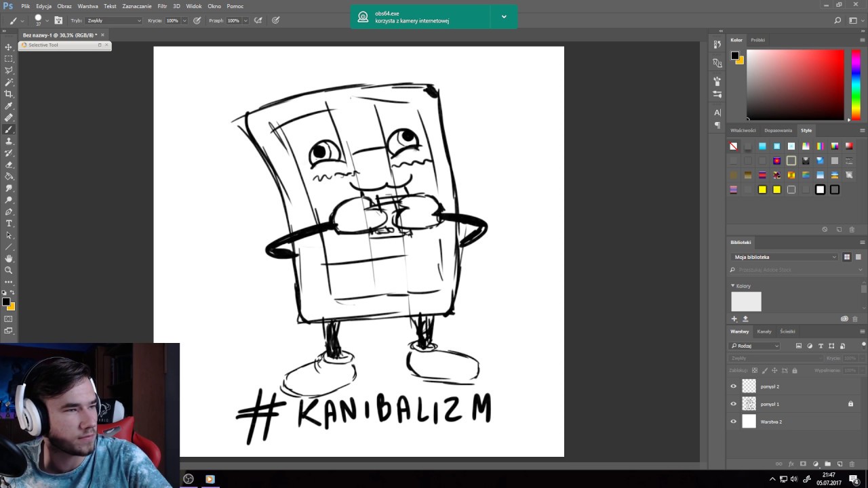Open the Krycie opacity dropdown arrow
The height and width of the screenshot is (488, 868).
pyautogui.click(x=184, y=20)
